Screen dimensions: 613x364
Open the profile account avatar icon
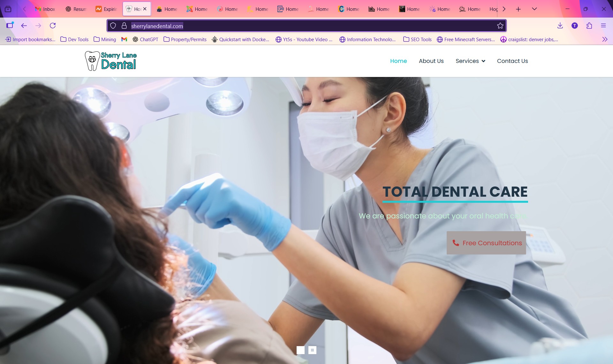click(x=574, y=26)
